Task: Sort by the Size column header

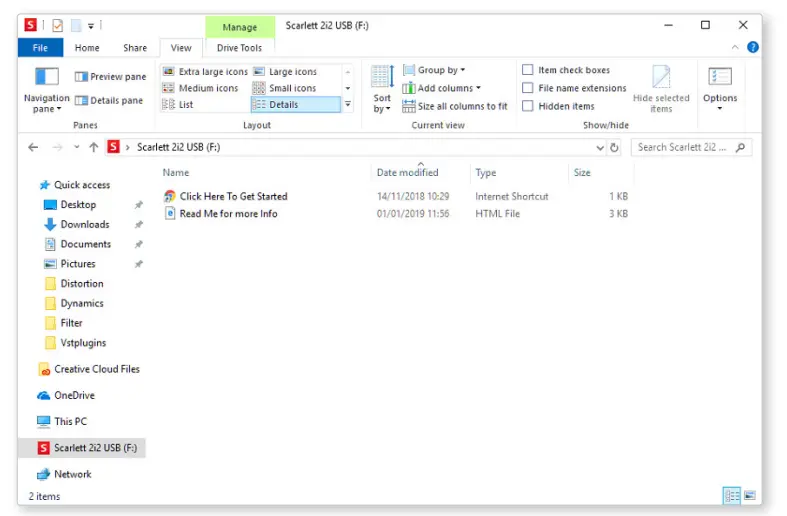Action: (x=582, y=173)
